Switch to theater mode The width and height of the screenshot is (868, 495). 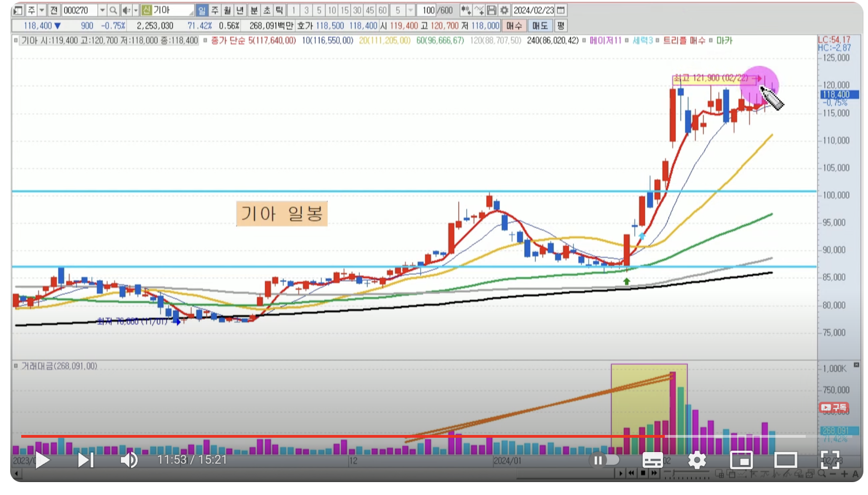pos(785,460)
